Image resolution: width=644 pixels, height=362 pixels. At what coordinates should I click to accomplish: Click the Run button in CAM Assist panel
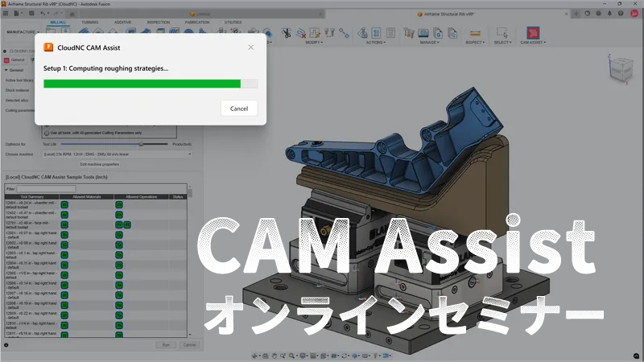pos(166,345)
